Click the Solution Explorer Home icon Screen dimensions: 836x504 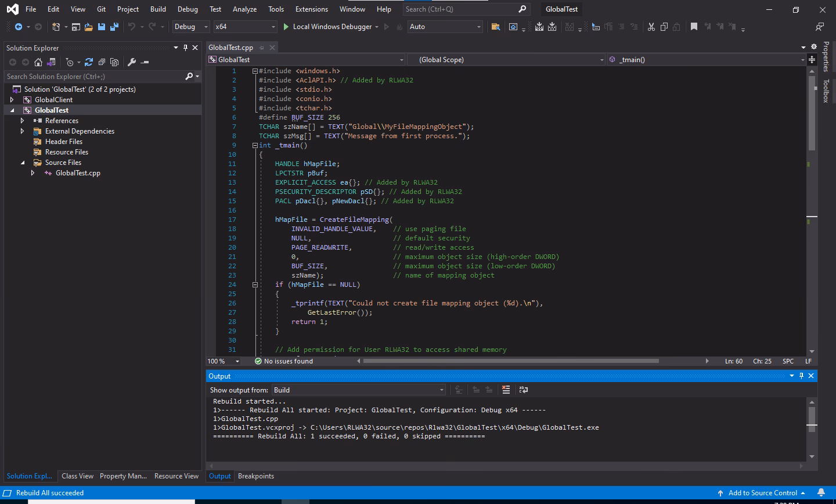click(38, 62)
